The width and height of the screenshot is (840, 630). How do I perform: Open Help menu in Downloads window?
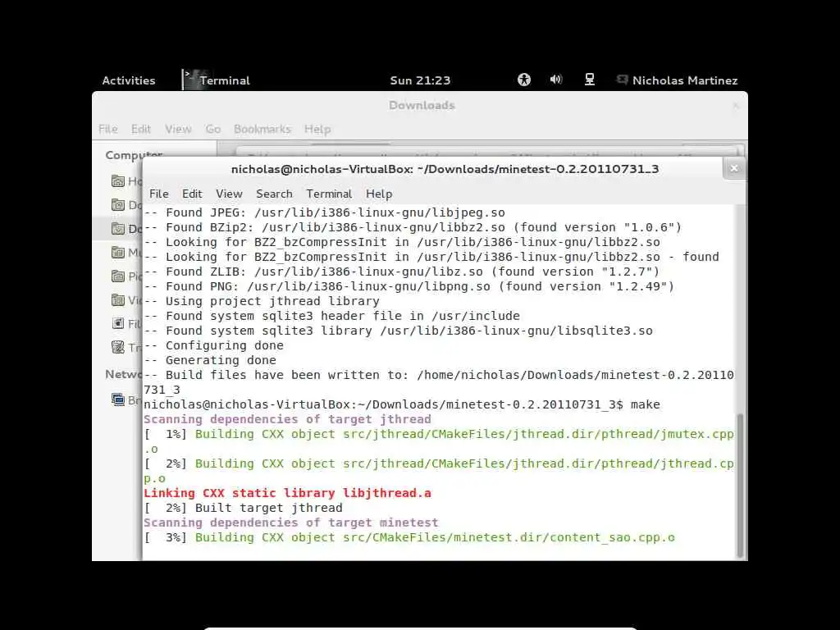click(317, 129)
